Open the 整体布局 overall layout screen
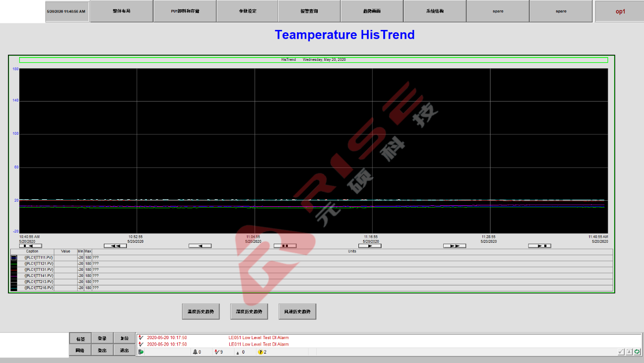Screen dimensions: 644x363 (x=121, y=11)
